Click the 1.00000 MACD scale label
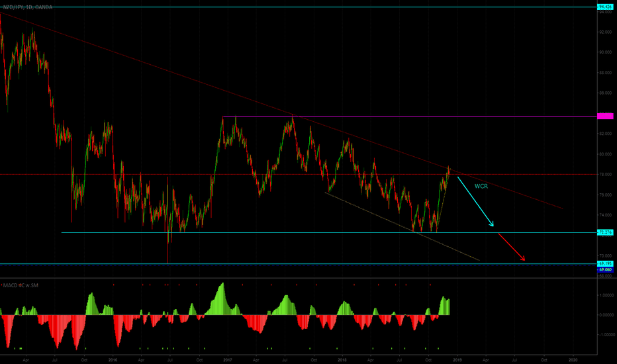Image resolution: width=617 pixels, height=364 pixels. coord(606,295)
